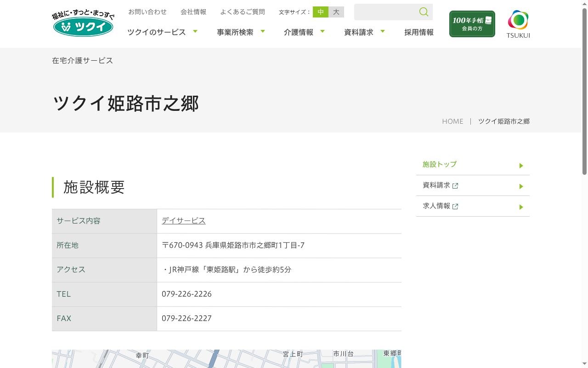The height and width of the screenshot is (368, 588).
Task: Follow the デイサービス link
Action: [184, 221]
